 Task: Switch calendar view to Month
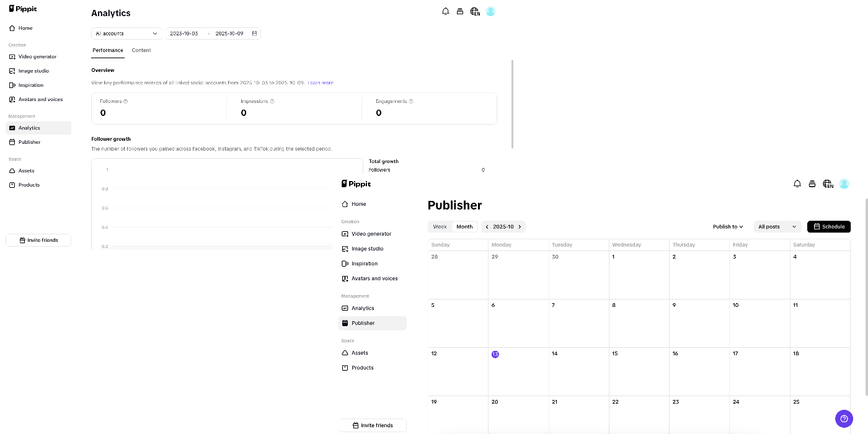[464, 226]
